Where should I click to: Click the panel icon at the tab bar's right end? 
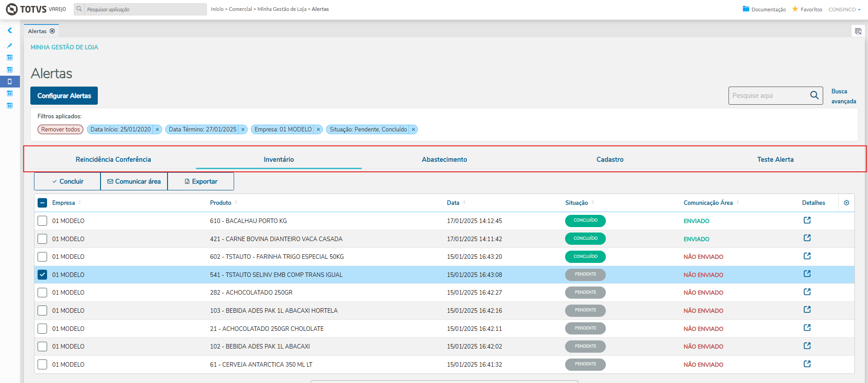tap(858, 31)
